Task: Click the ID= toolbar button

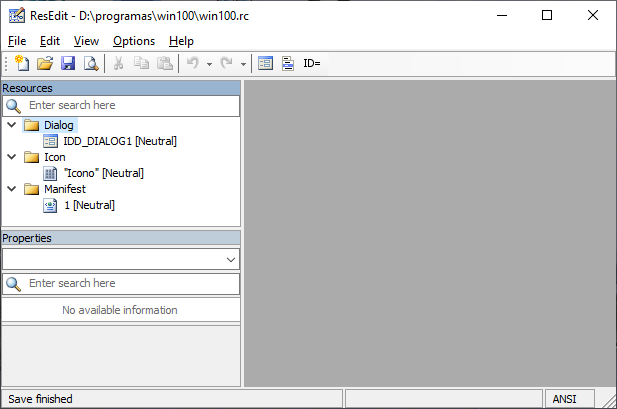Action: pos(312,63)
